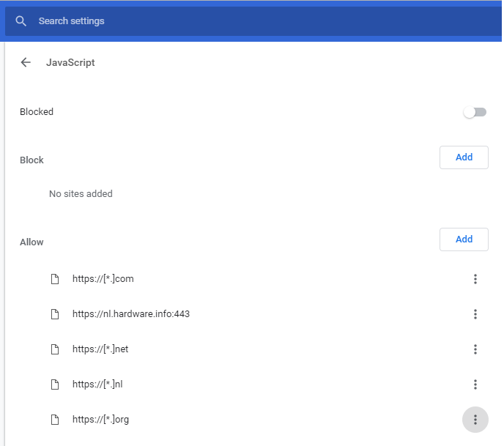The height and width of the screenshot is (446, 504).
Task: Click the file icon beside https://[*.]com
Action: click(54, 279)
